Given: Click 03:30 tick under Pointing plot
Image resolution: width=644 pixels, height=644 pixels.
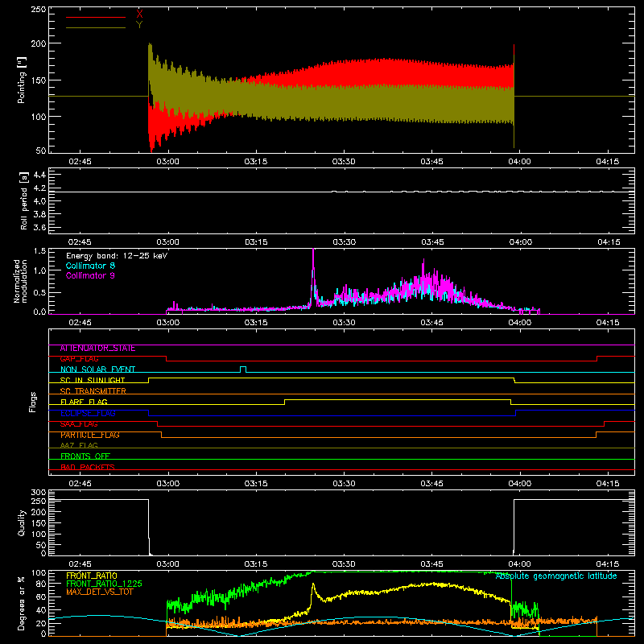Looking at the screenshot, I should pyautogui.click(x=344, y=162).
